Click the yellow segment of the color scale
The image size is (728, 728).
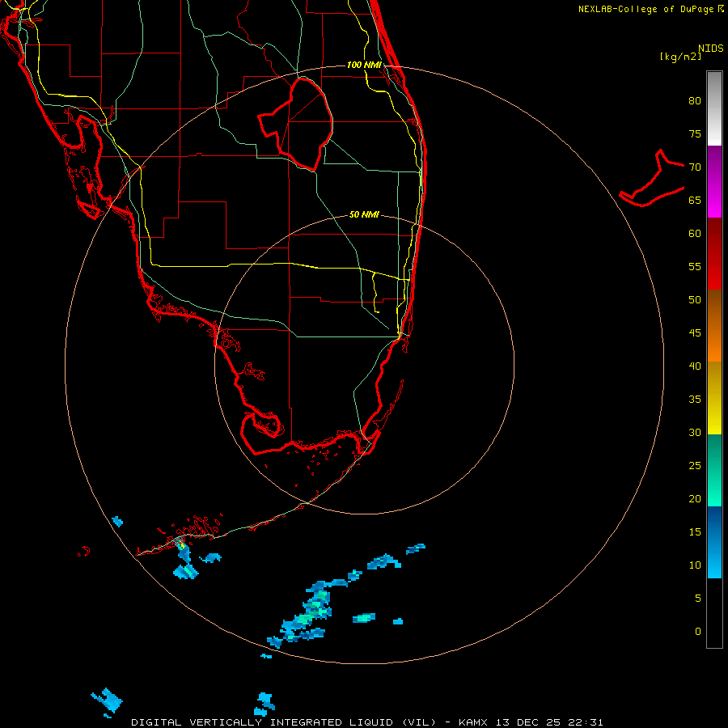[x=714, y=398]
